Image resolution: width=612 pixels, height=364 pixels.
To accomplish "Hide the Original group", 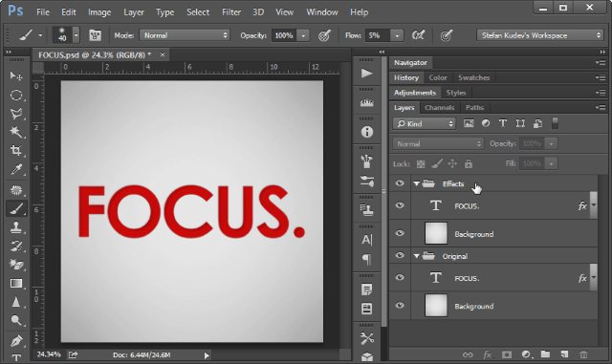I will [400, 255].
